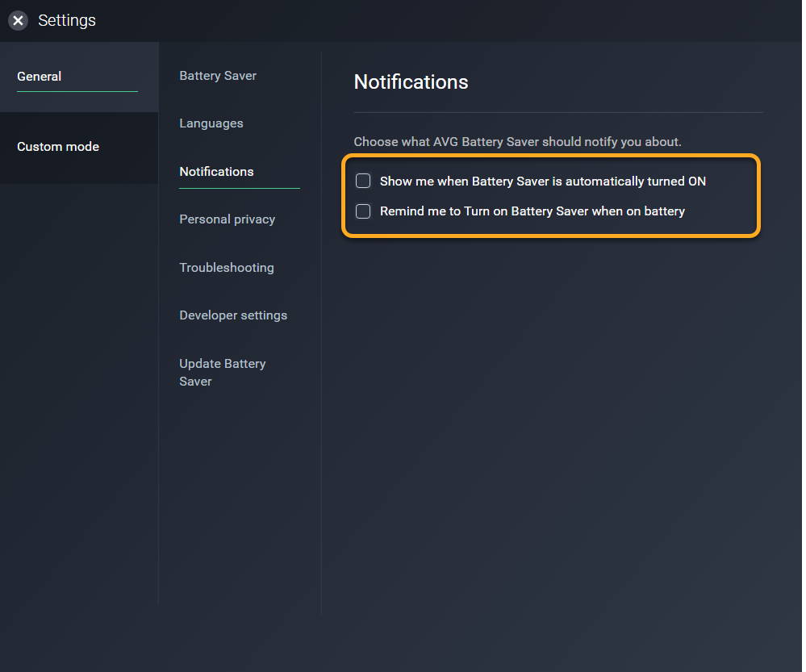Click the Notifications page heading

pos(411,82)
